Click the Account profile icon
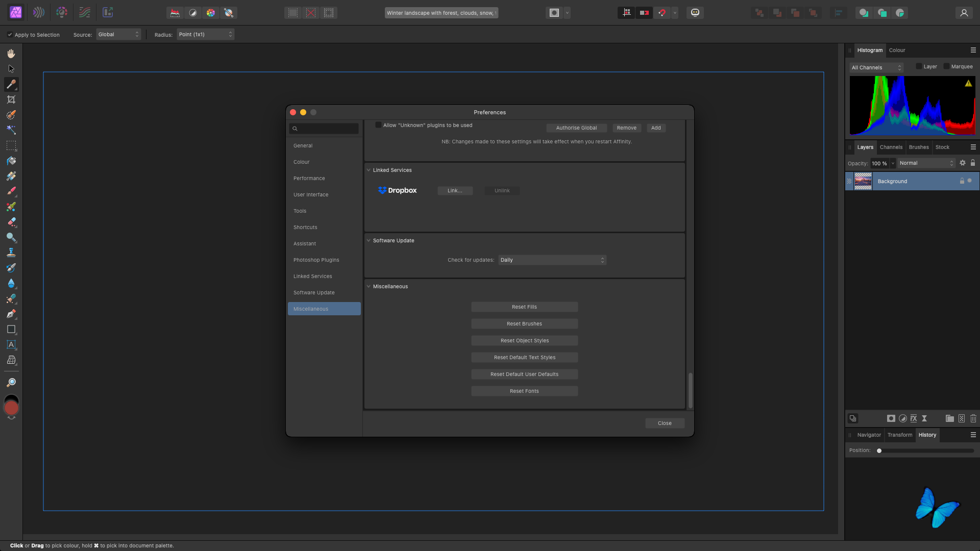 point(964,13)
